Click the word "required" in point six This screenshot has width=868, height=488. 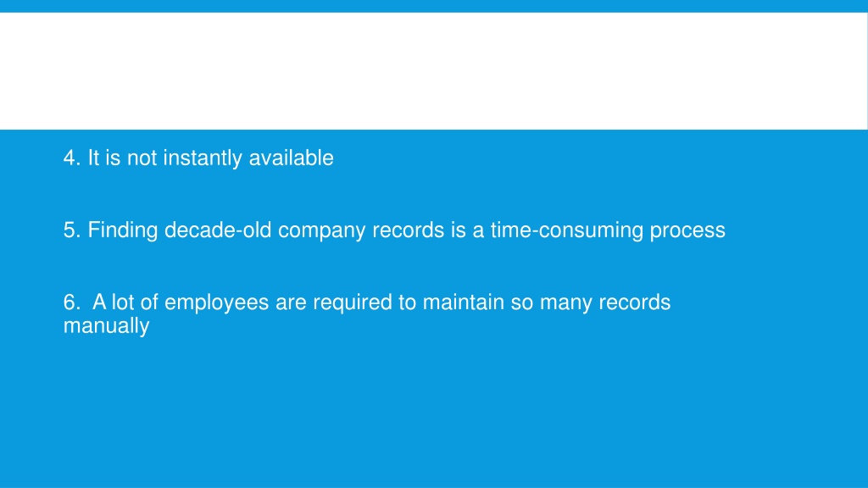click(x=353, y=302)
